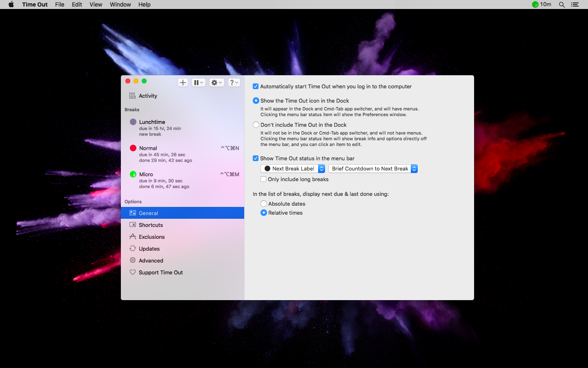Click the Micro break green dot
The width and height of the screenshot is (588, 368).
click(133, 174)
